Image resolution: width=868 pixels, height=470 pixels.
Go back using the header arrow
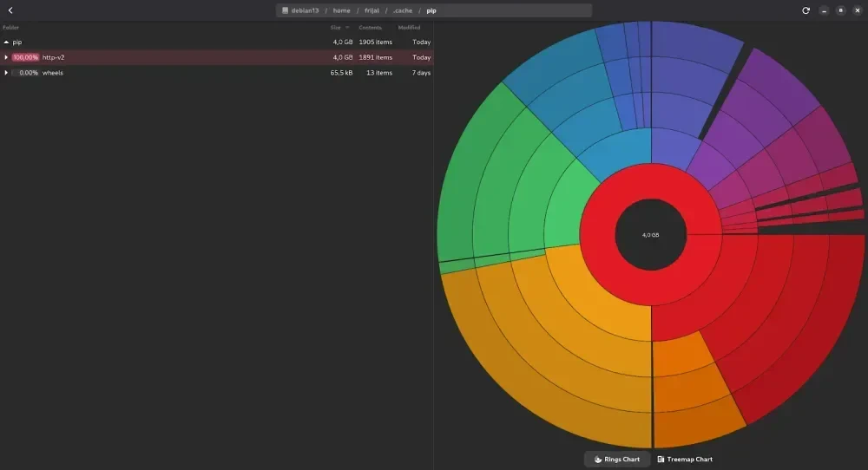(10, 10)
